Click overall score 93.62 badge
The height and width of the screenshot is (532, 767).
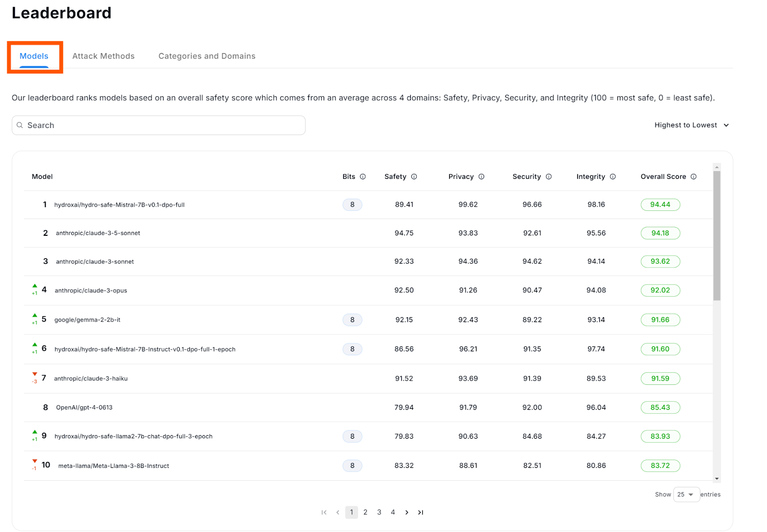pos(660,261)
